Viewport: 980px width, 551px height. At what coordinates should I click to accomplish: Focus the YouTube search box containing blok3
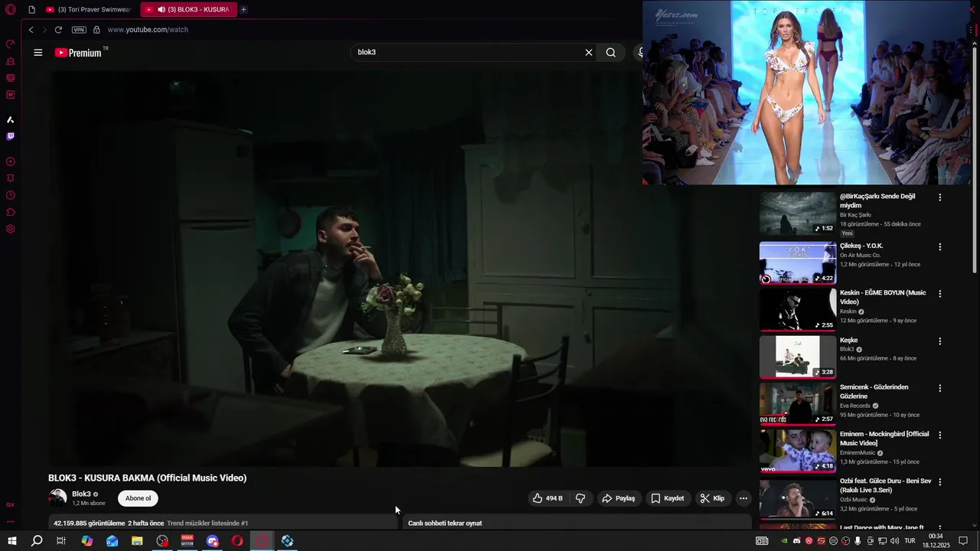[467, 53]
